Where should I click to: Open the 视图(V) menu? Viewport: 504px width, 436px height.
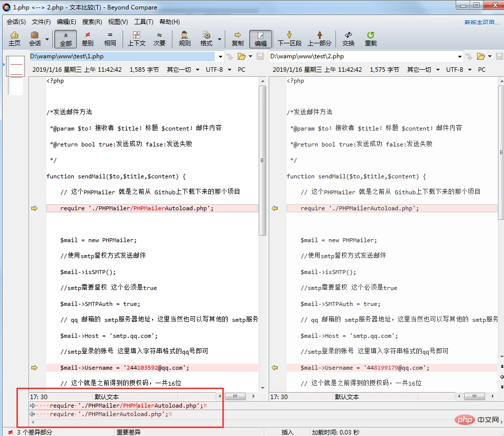[118, 22]
